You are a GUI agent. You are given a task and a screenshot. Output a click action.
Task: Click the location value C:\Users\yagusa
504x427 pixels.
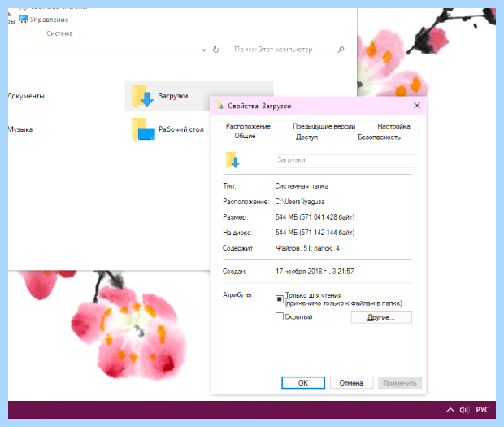click(x=300, y=202)
